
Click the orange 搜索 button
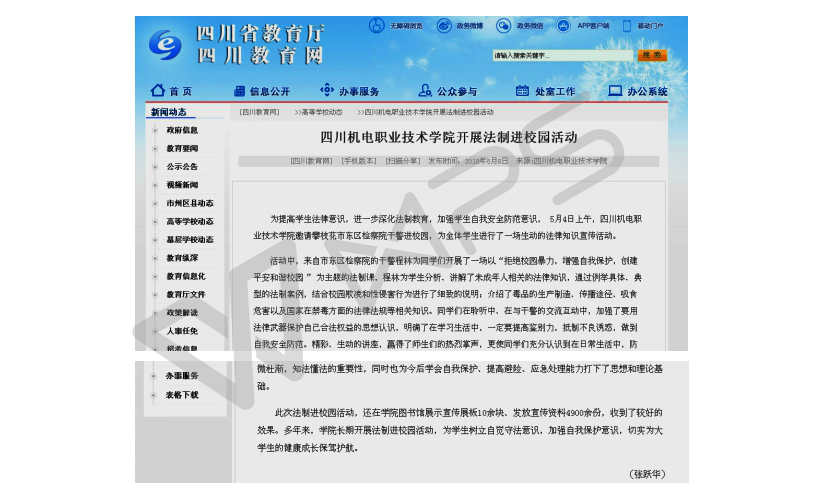point(652,55)
